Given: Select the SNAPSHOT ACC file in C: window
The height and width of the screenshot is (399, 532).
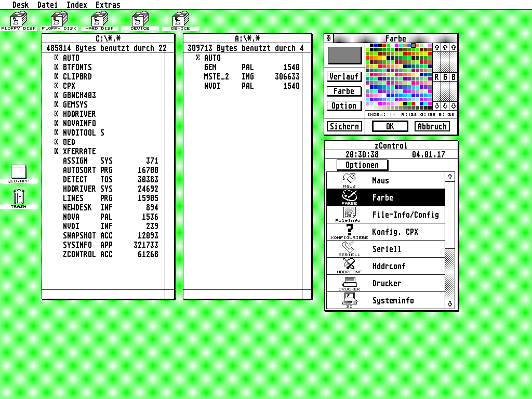Looking at the screenshot, I should tap(111, 235).
